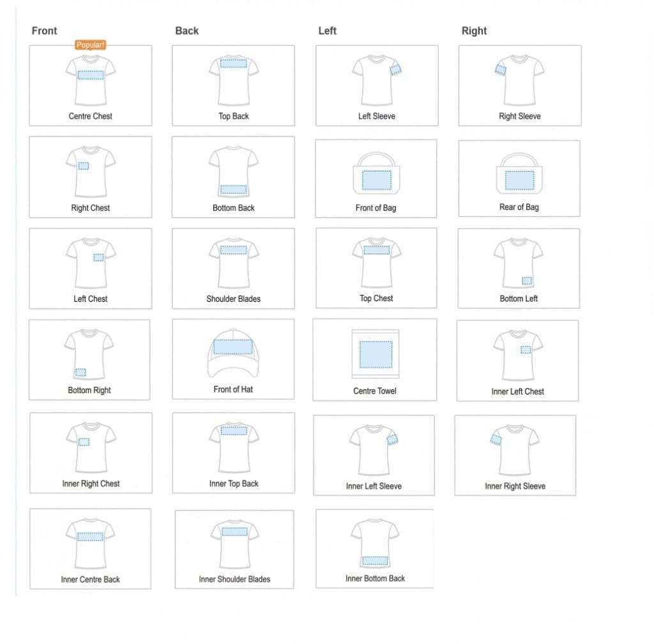Select the Bottom Right position tile

(x=89, y=359)
